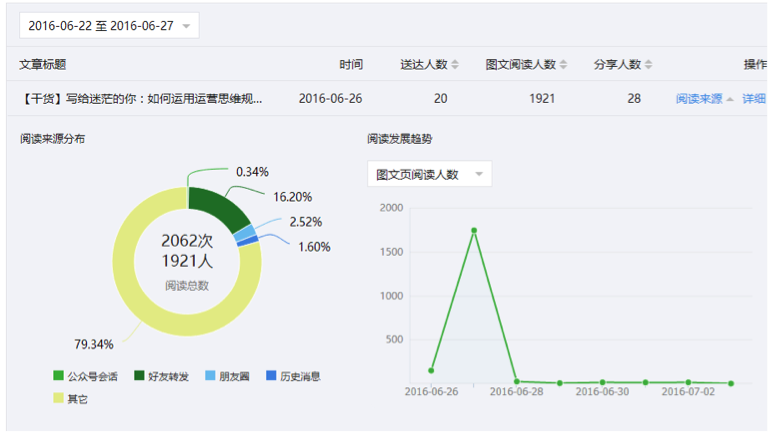
Task: Sort table by 送达人数 column arrows
Action: (455, 64)
